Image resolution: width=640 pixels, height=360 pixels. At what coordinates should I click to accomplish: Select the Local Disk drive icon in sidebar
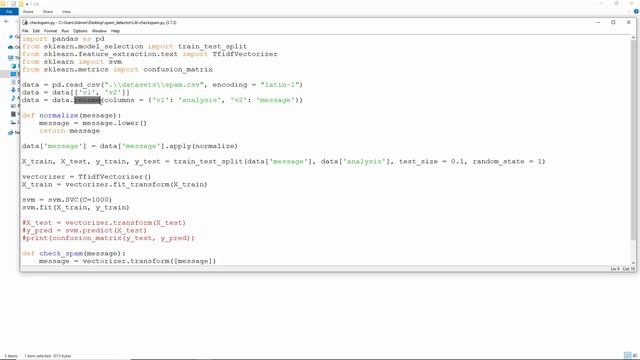point(13,122)
